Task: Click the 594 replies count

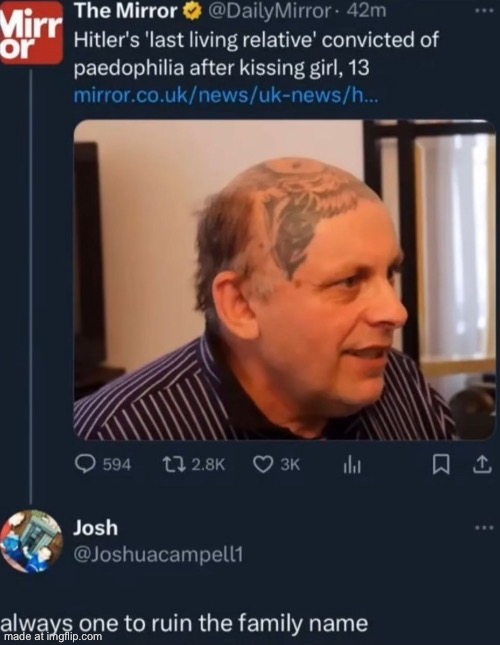Action: [x=117, y=465]
